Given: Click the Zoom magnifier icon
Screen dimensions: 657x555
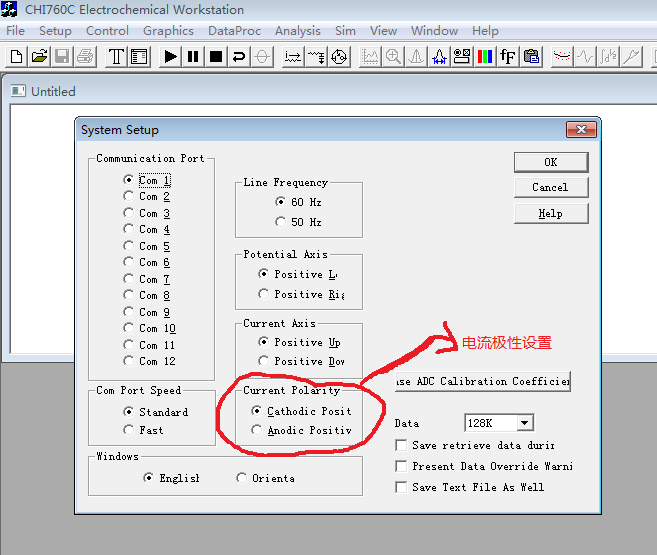Looking at the screenshot, I should (x=393, y=56).
